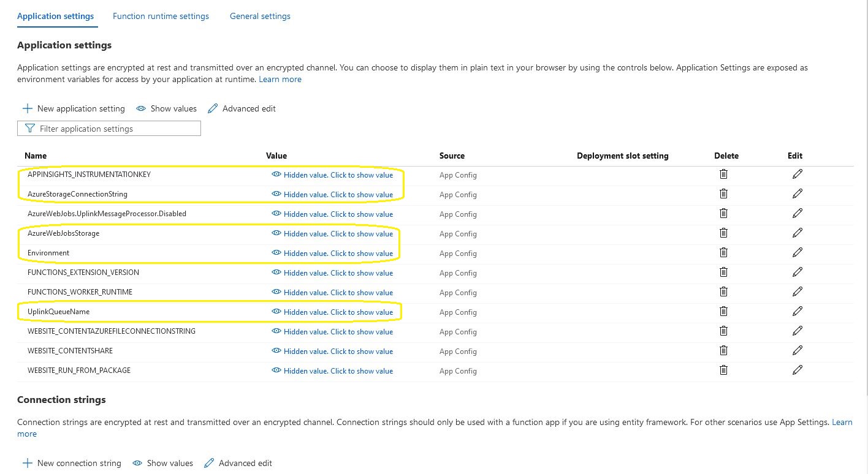
Task: Delete the WEBSITE_CONTENTSHARE setting
Action: pyautogui.click(x=723, y=350)
